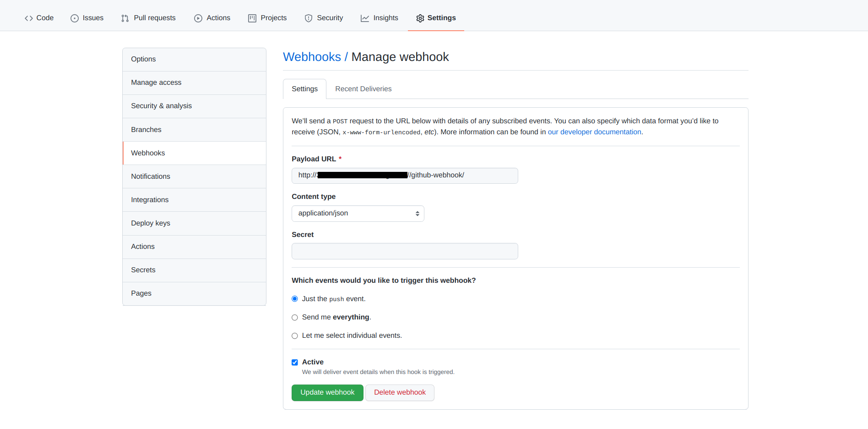This screenshot has width=868, height=429.
Task: Switch to the Recent Deliveries tab
Action: point(363,89)
